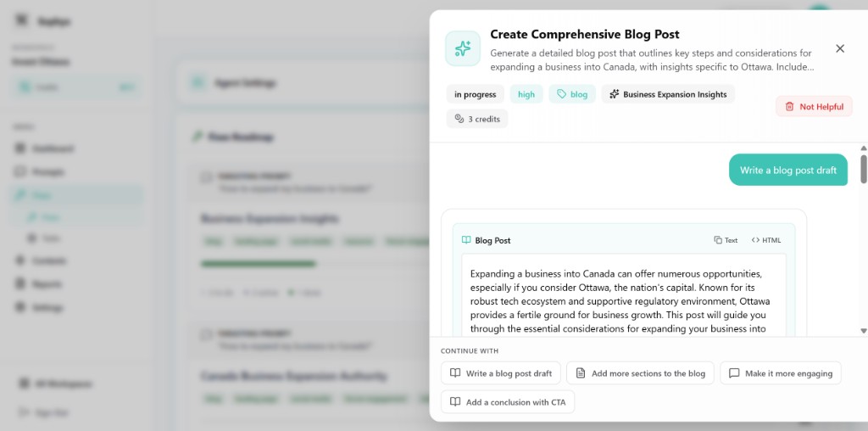View blog post as HTML
868x431 pixels.
coord(766,240)
